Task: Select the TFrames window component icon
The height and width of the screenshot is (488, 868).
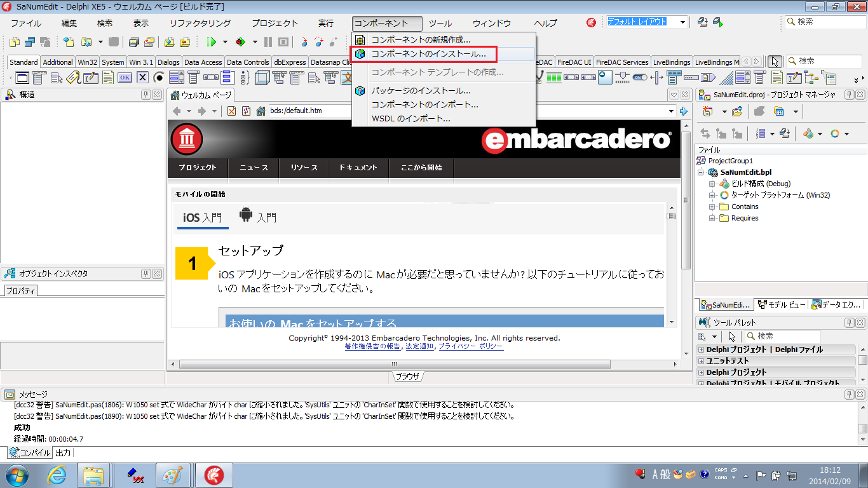Action: pos(23,78)
